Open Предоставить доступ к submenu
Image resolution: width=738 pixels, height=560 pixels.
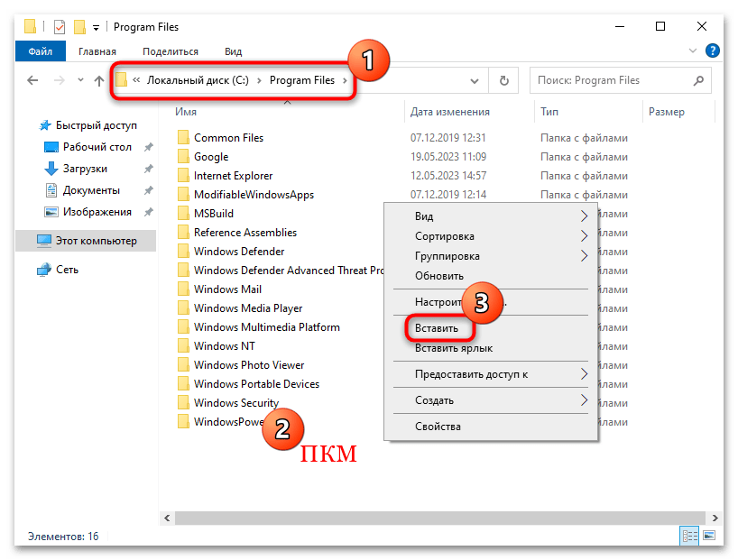[x=491, y=374]
